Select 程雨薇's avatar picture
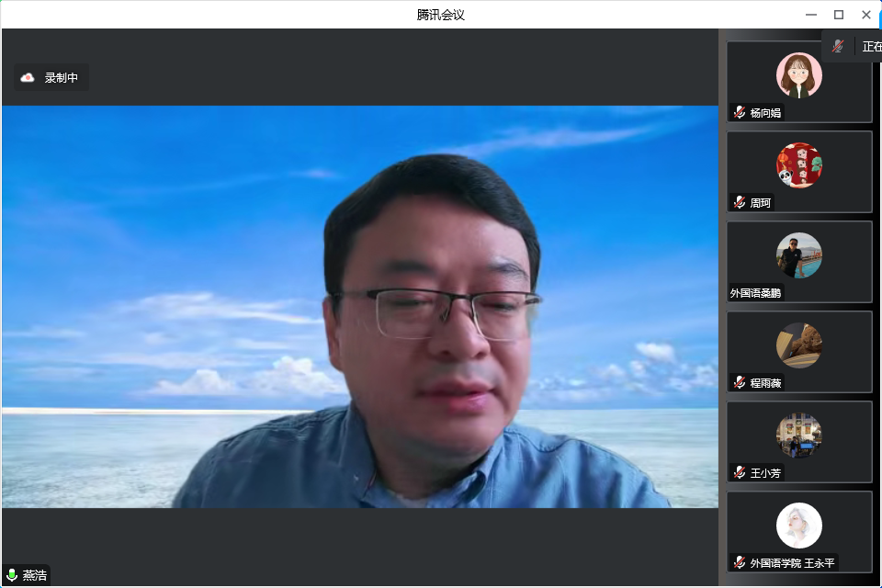 coord(798,345)
